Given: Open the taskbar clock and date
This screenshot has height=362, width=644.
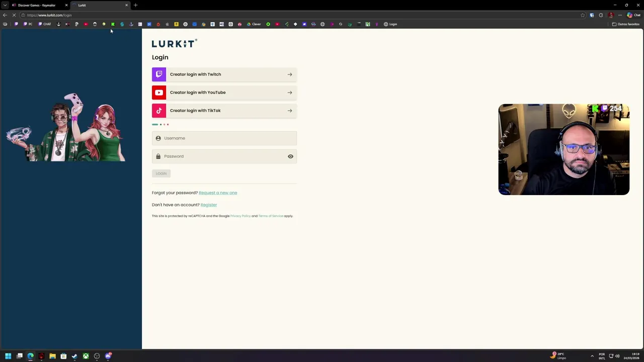Looking at the screenshot, I should point(631,356).
